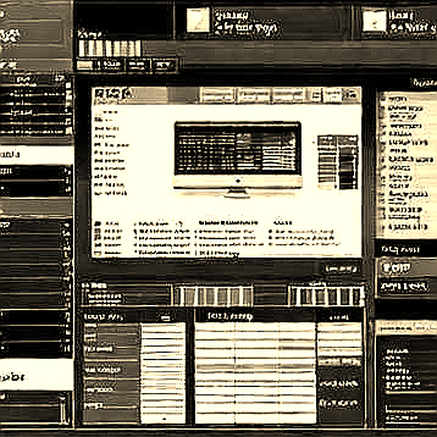
Task: Click the iMac monitor image in the central window
Action: click(238, 159)
